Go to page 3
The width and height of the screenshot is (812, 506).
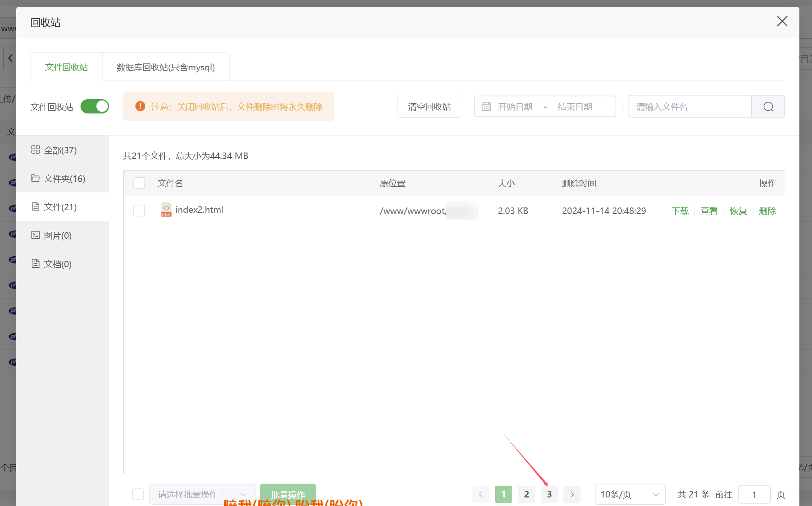(x=549, y=494)
